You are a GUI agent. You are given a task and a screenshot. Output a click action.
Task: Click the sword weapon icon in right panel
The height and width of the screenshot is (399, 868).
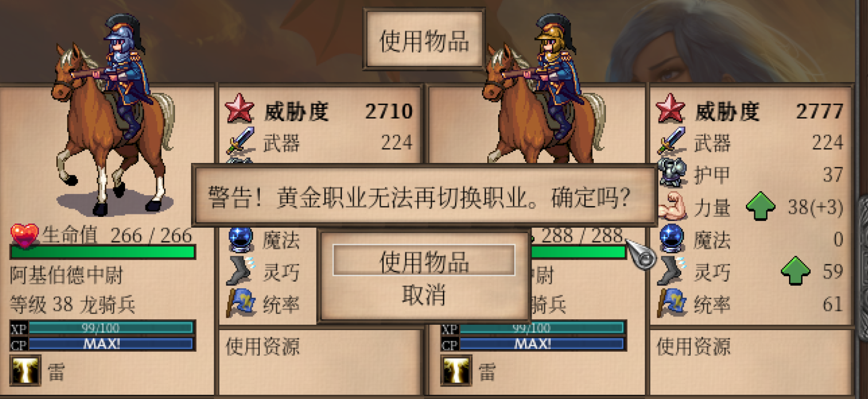670,143
